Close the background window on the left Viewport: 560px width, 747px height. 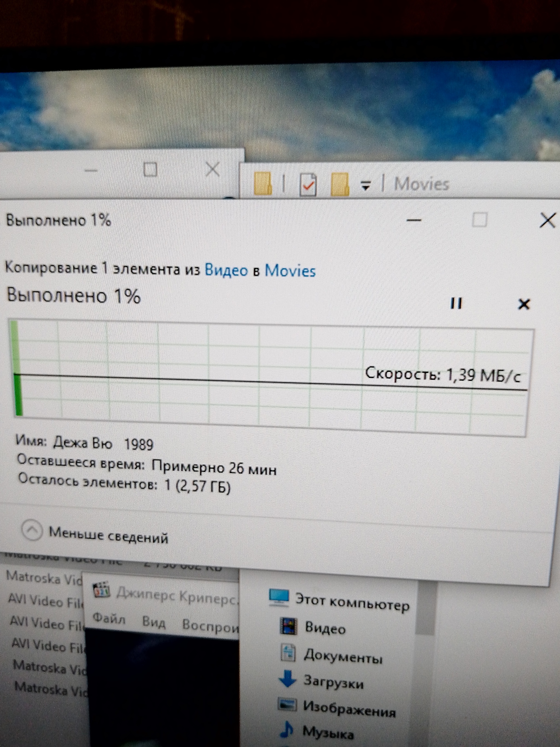pos(213,169)
